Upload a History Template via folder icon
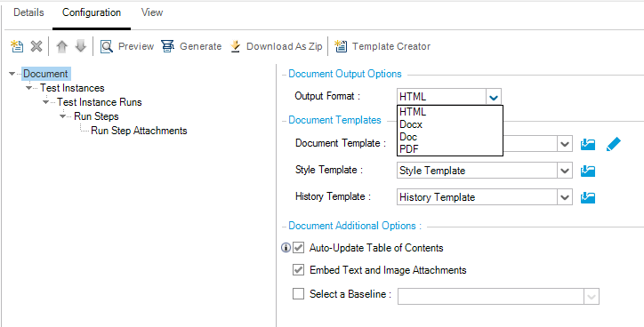The width and height of the screenshot is (644, 327). click(588, 197)
